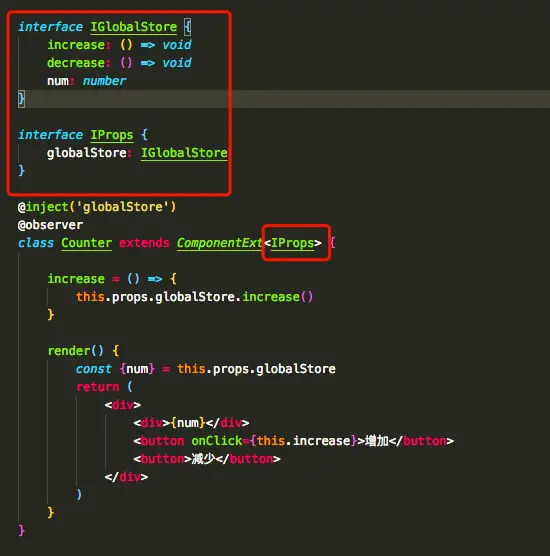Click the '增加' button label text
The width and height of the screenshot is (550, 556).
[377, 441]
